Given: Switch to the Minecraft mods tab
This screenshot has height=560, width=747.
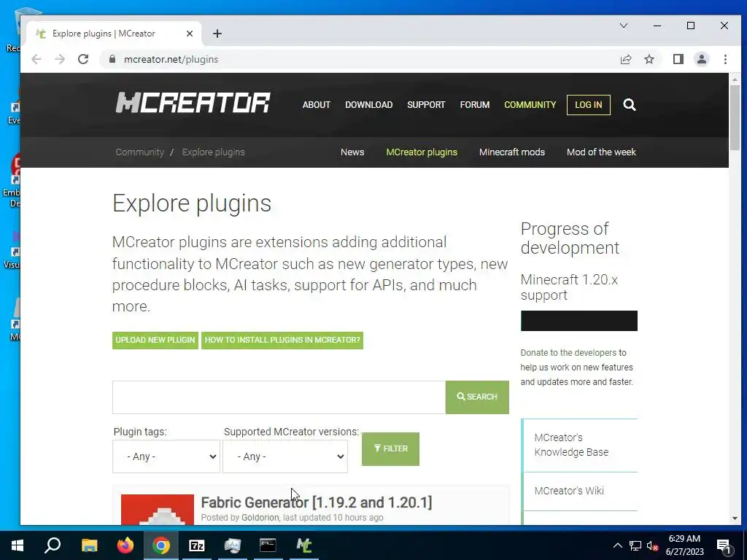Looking at the screenshot, I should tap(511, 152).
